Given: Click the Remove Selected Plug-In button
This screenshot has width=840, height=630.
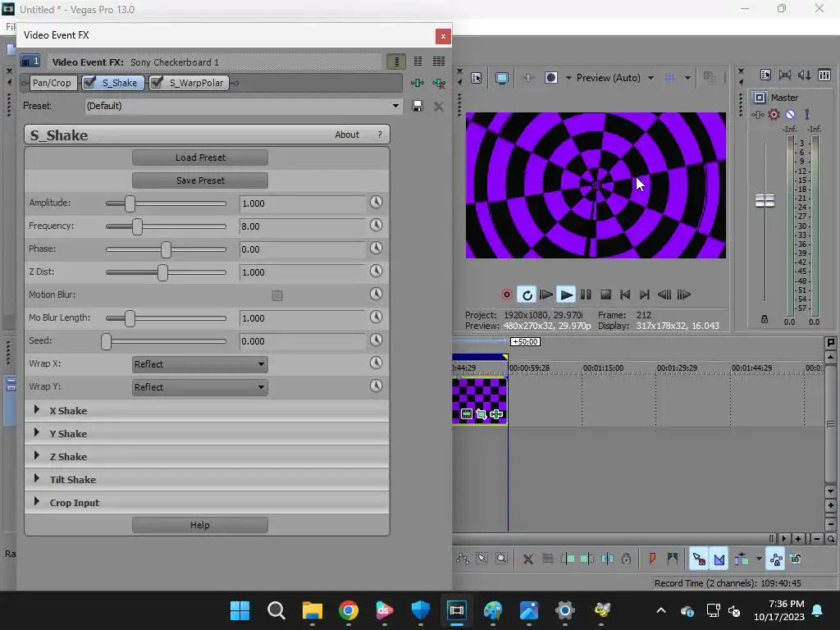Looking at the screenshot, I should [439, 83].
